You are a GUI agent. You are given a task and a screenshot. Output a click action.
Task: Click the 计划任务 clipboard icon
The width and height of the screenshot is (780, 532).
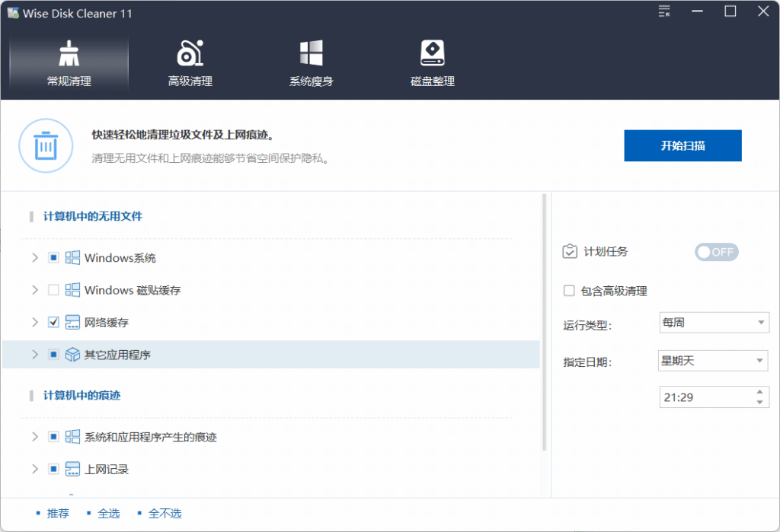click(x=570, y=251)
